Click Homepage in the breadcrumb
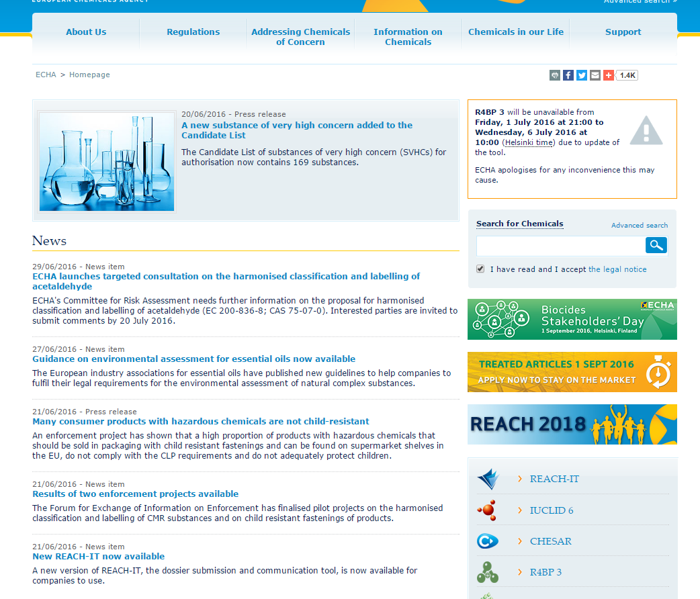Screen dimensions: 700x599 click(x=89, y=75)
